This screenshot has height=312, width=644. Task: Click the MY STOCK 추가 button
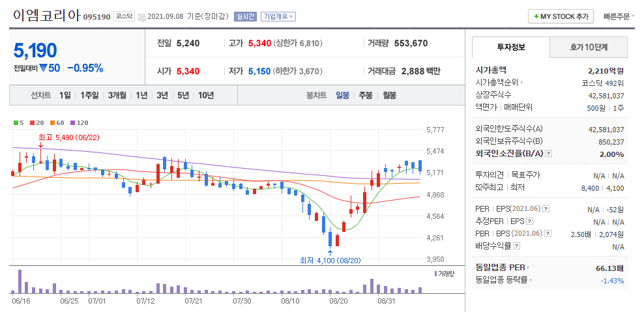pos(561,17)
